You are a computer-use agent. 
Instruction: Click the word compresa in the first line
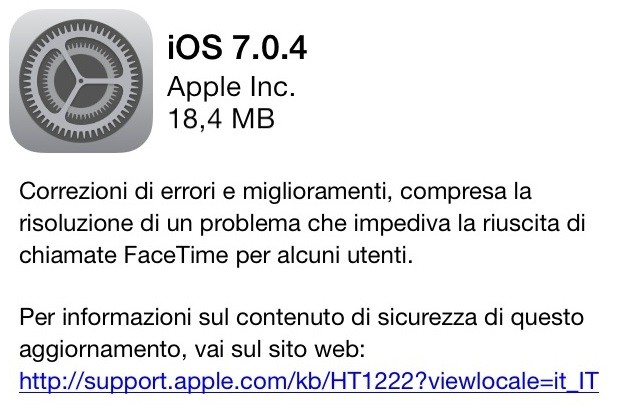coord(453,192)
